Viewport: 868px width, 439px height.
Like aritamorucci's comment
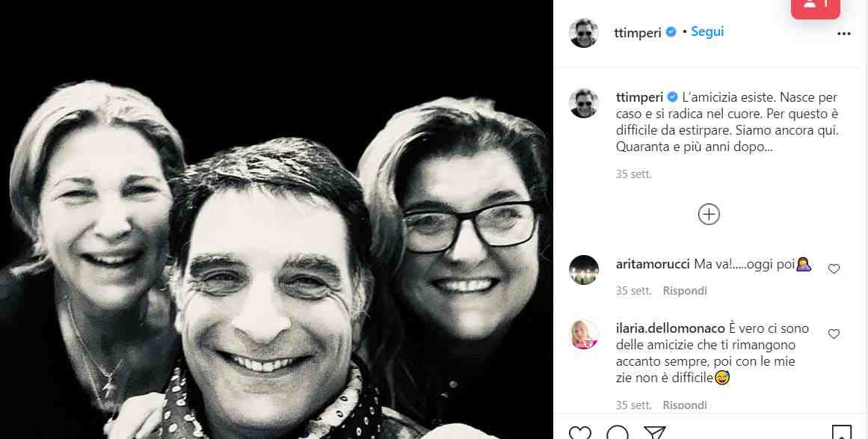tap(834, 269)
